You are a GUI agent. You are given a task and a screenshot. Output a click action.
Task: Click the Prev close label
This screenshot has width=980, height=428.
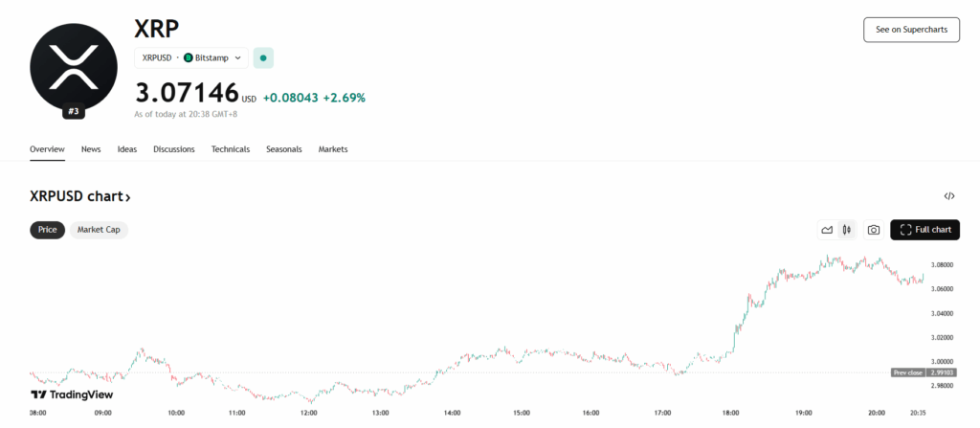907,372
